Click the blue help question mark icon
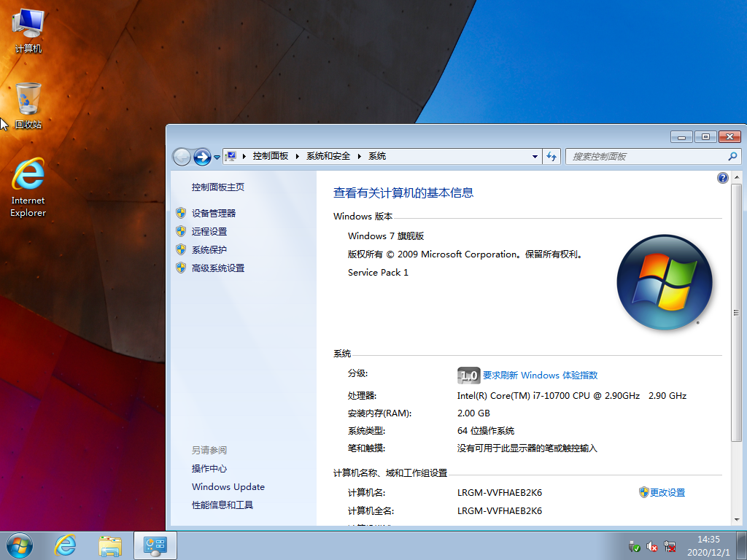 [723, 178]
